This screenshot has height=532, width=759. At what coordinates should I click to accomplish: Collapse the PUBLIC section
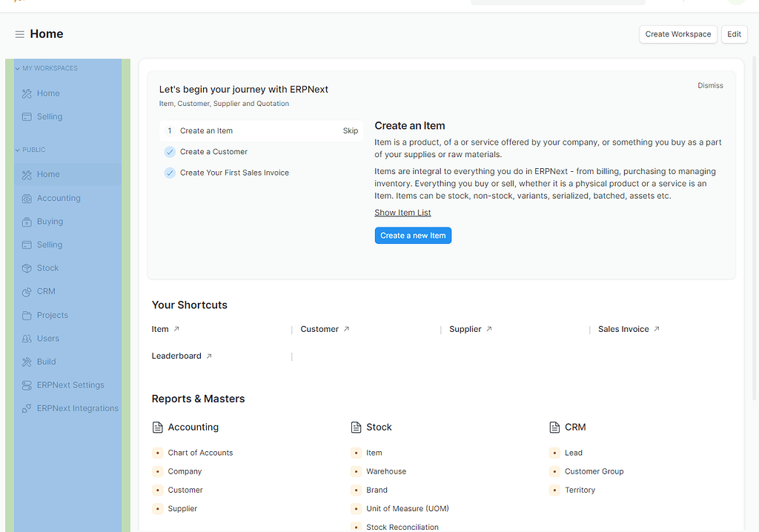(x=16, y=149)
